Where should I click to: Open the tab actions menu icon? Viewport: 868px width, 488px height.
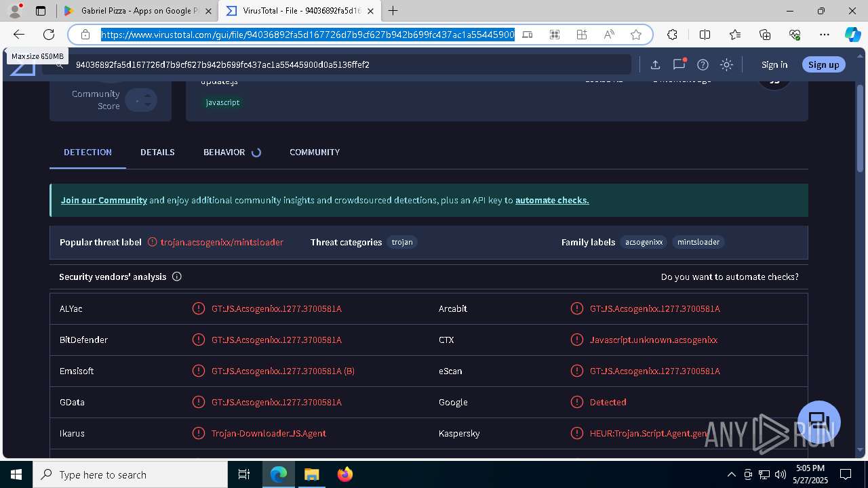(x=41, y=11)
